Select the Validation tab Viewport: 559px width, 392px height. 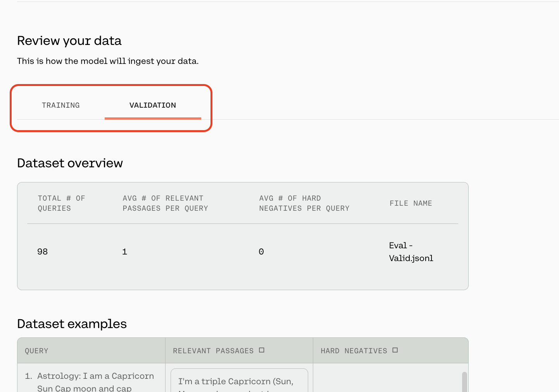pos(153,105)
